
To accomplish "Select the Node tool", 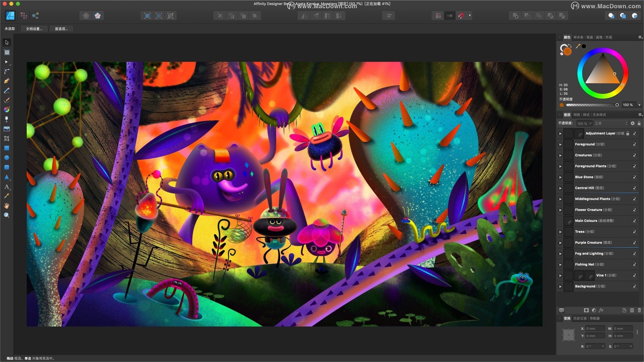I will click(7, 62).
